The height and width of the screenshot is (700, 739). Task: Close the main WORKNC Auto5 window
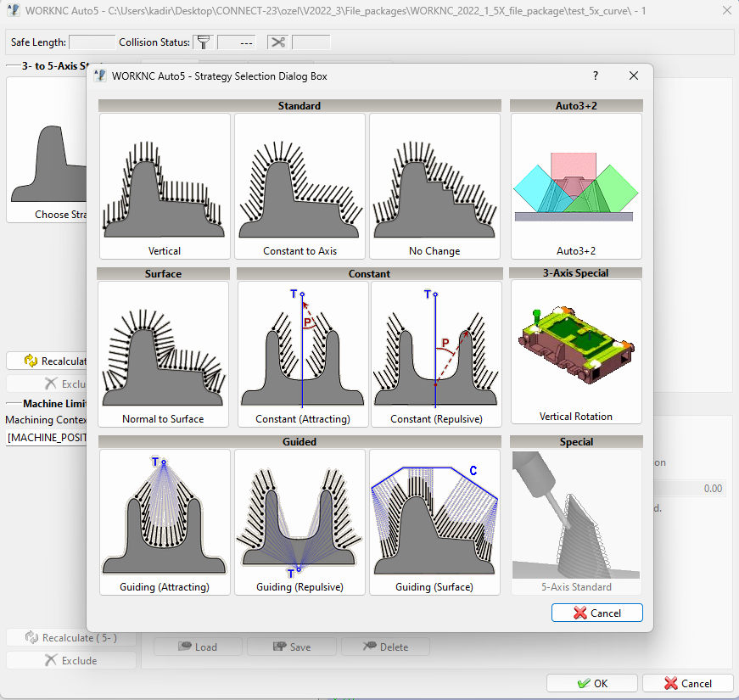(727, 10)
